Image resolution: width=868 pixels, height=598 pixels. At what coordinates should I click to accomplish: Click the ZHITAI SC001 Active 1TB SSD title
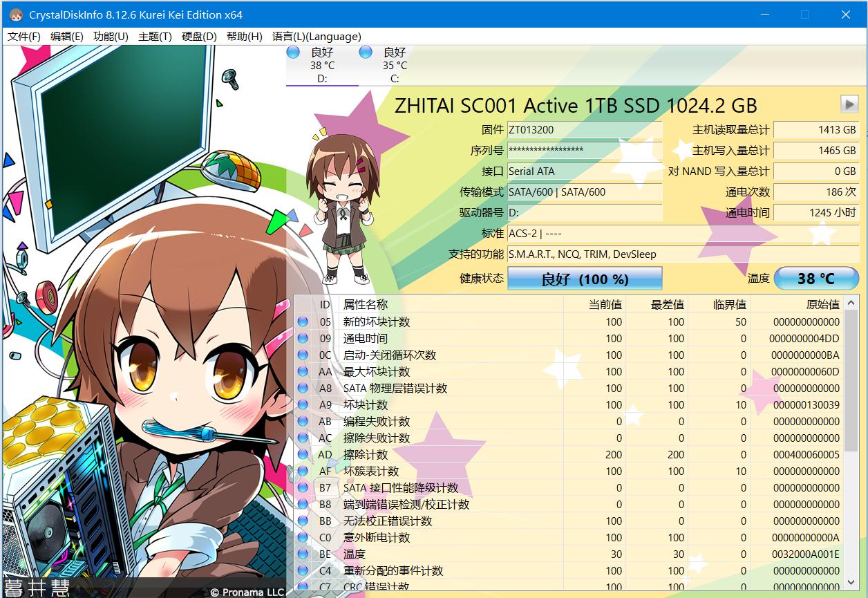(x=576, y=105)
